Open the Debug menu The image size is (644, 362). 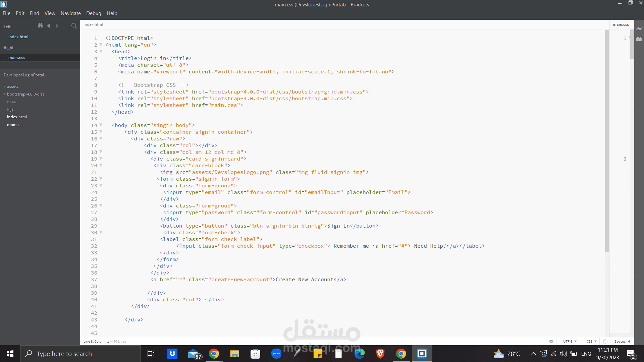click(94, 13)
